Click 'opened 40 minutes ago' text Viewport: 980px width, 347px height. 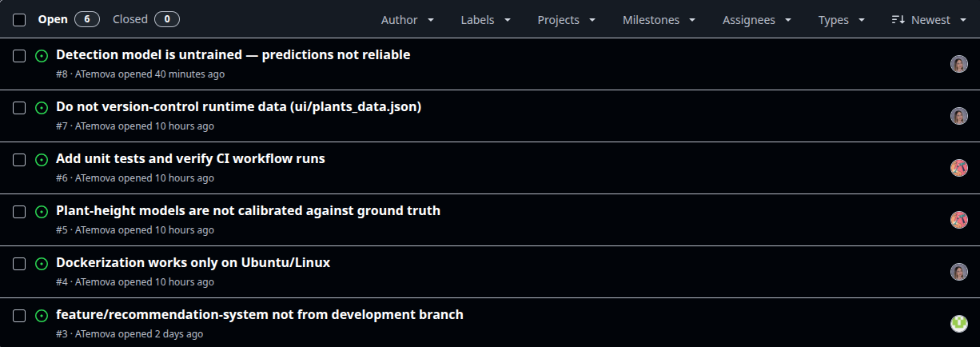[171, 74]
